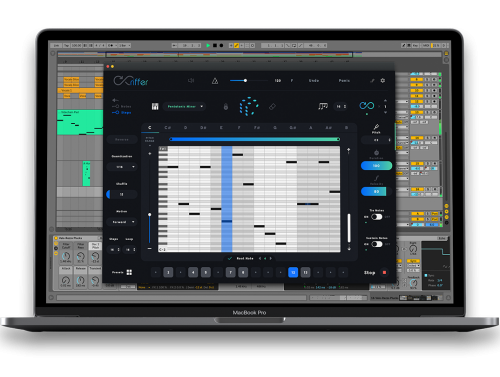This screenshot has width=500, height=377.
Task: Select the F# root note tab
Action: coord(257,128)
